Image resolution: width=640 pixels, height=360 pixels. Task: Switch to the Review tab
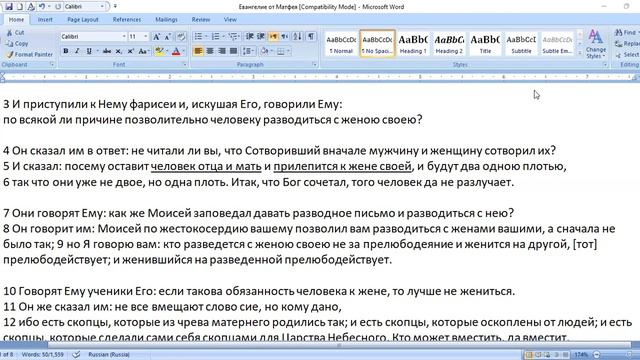[x=201, y=20]
